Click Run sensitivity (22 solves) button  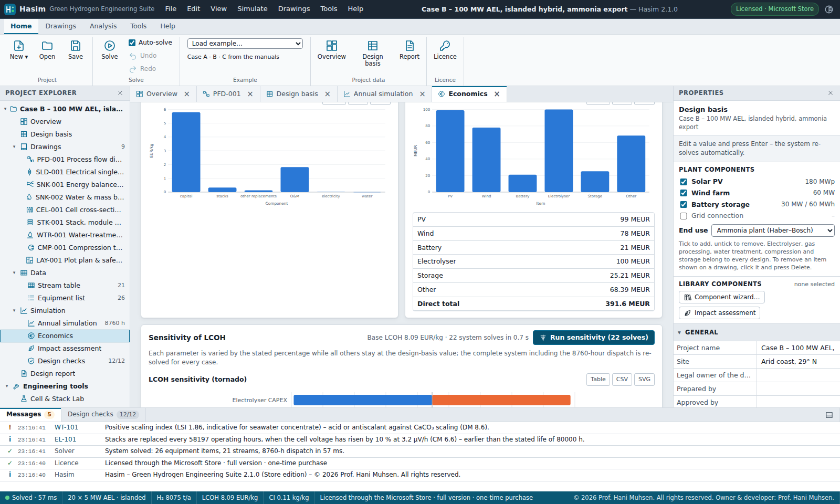[594, 338]
